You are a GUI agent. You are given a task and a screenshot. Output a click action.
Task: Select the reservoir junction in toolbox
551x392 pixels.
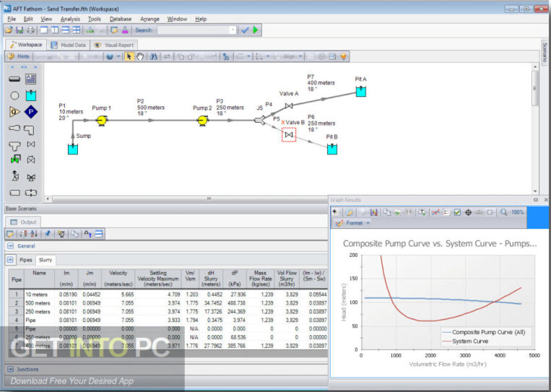coord(31,95)
